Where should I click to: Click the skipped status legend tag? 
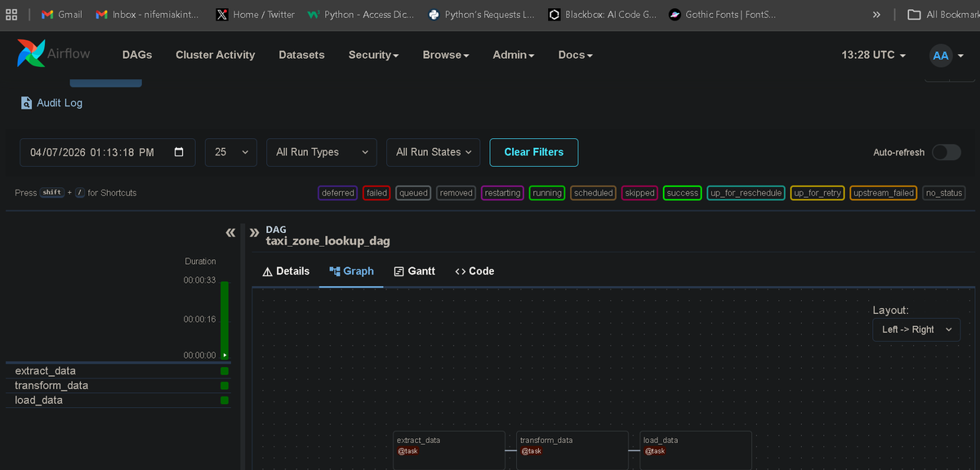click(639, 193)
